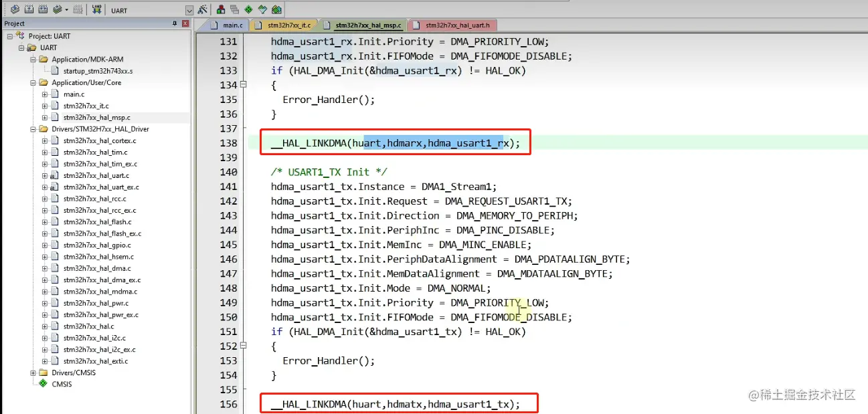
Task: Select stm32h7xx_hal_rcc_ex.c in the tree
Action: (100, 211)
